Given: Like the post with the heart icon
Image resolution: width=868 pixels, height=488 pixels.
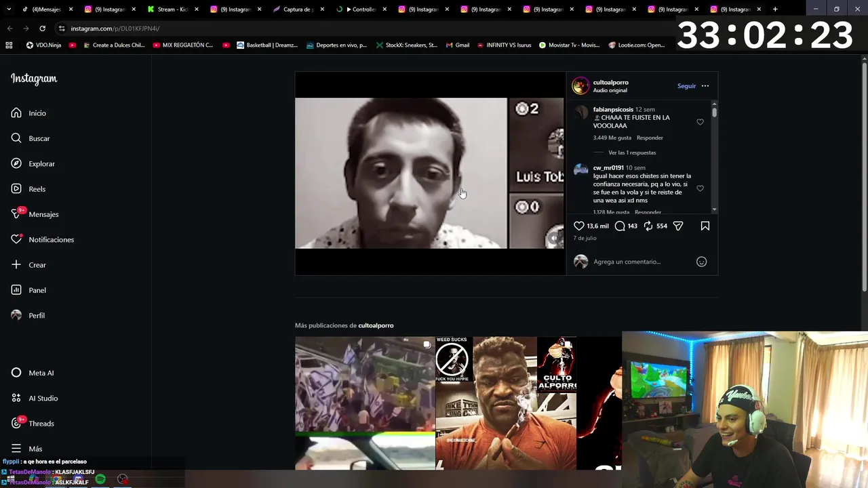Looking at the screenshot, I should click(x=579, y=226).
